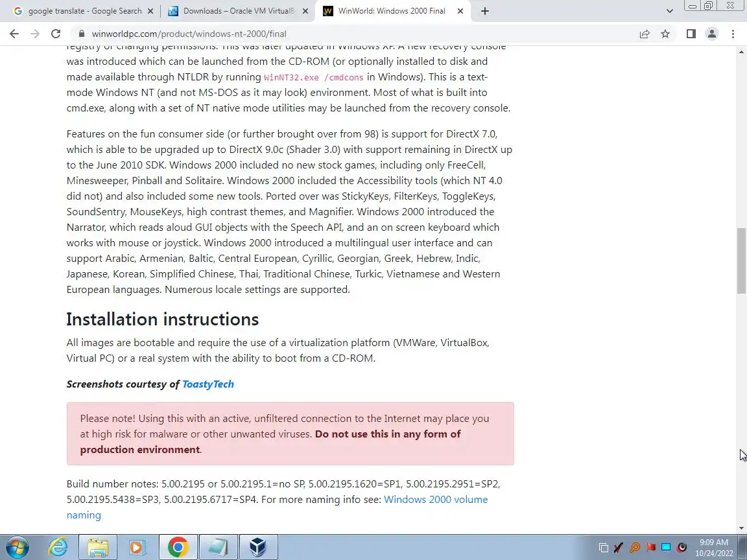
Task: Open the Windows 2000 volume naming link
Action: point(278,507)
